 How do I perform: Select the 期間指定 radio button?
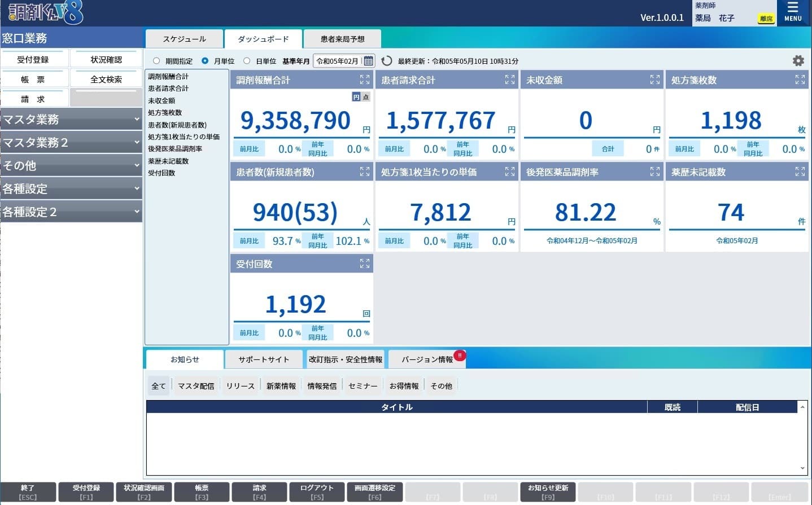pyautogui.click(x=156, y=61)
